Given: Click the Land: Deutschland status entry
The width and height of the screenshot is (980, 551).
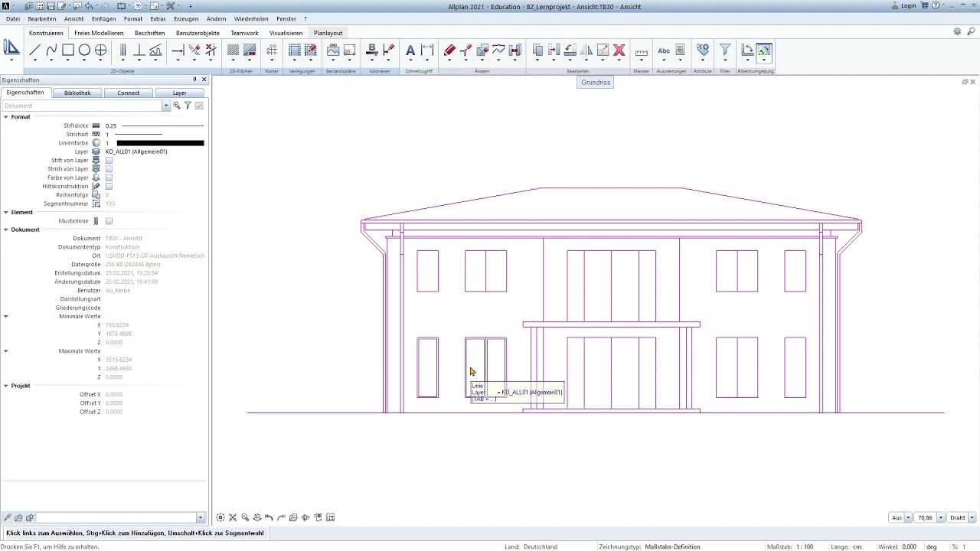Looking at the screenshot, I should [531, 547].
